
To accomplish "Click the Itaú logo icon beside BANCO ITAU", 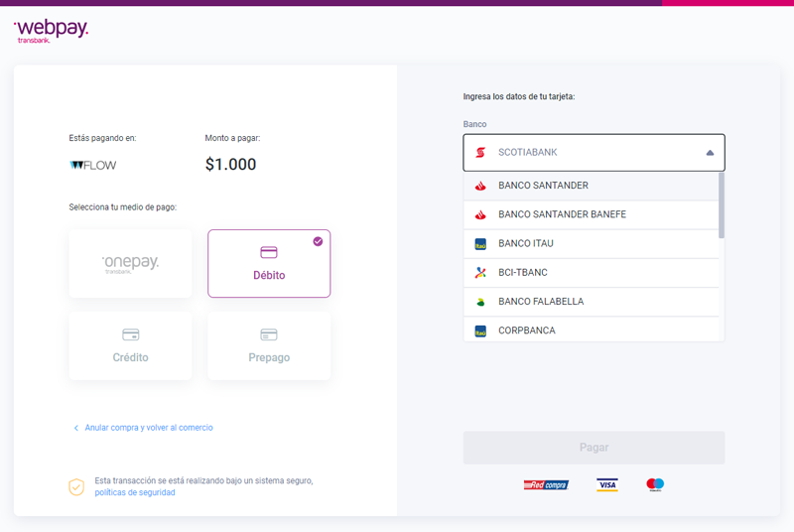I will tap(480, 244).
